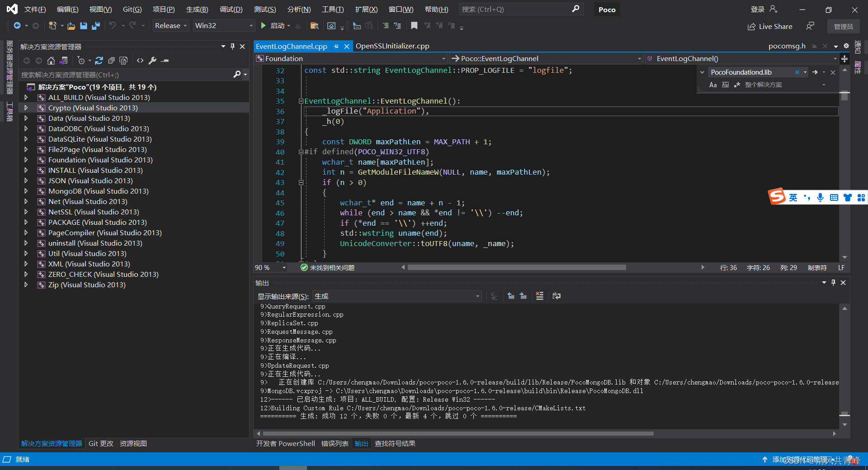Open the 生成(B) build menu

click(x=197, y=9)
